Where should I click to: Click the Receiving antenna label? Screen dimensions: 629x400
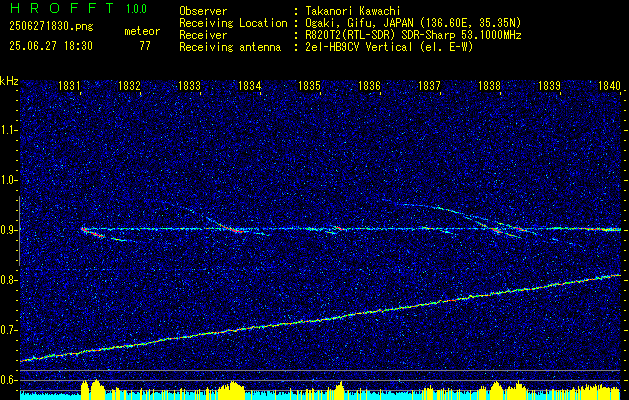(230, 47)
